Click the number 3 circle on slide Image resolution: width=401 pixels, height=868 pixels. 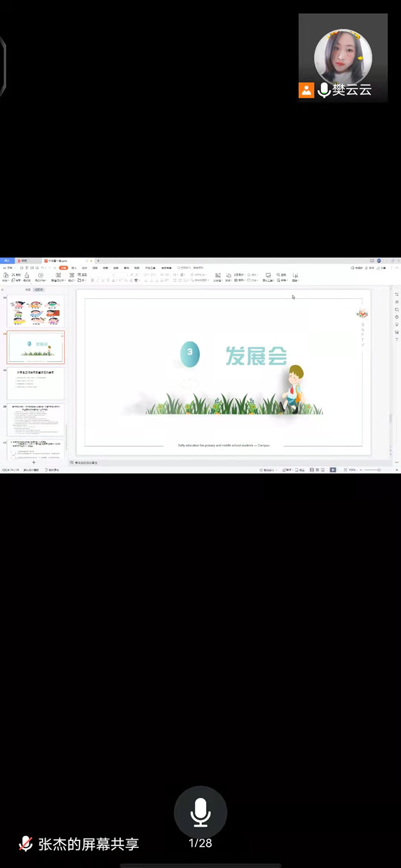[190, 354]
